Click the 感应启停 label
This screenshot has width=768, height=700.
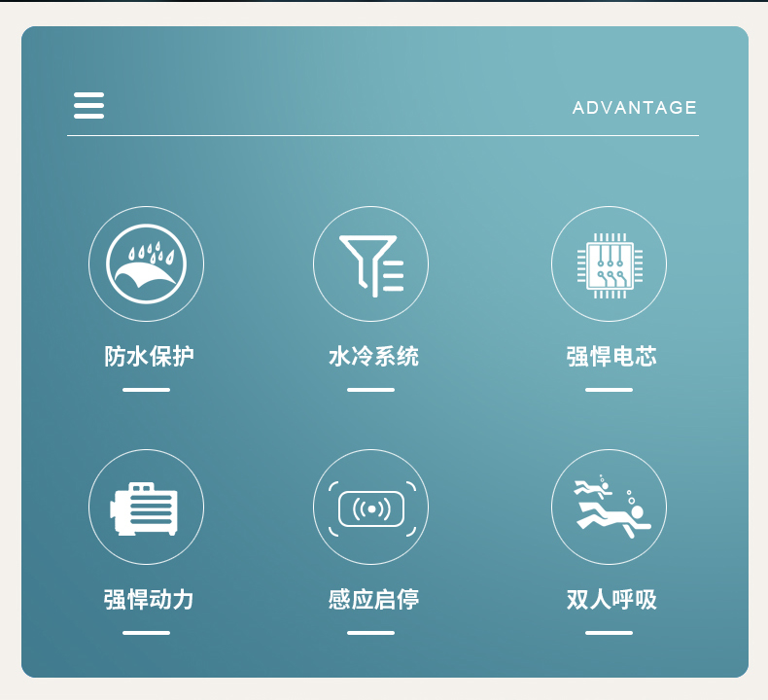coord(373,599)
